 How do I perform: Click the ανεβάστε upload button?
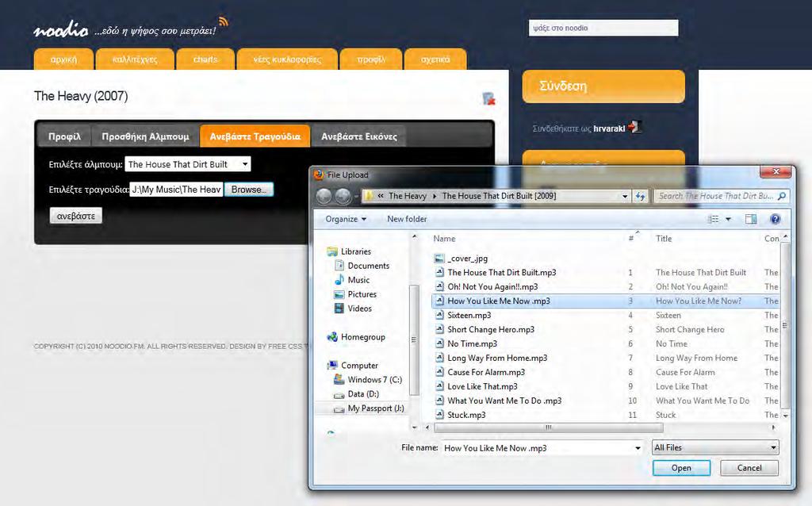coord(75,216)
